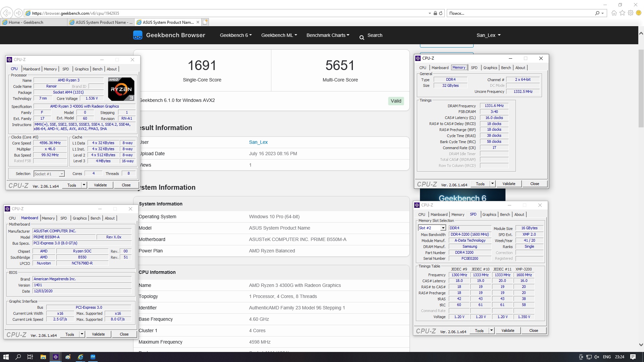The image size is (644, 362).
Task: Click Validate in the bottom-right CPU-Z window
Action: [x=508, y=330]
